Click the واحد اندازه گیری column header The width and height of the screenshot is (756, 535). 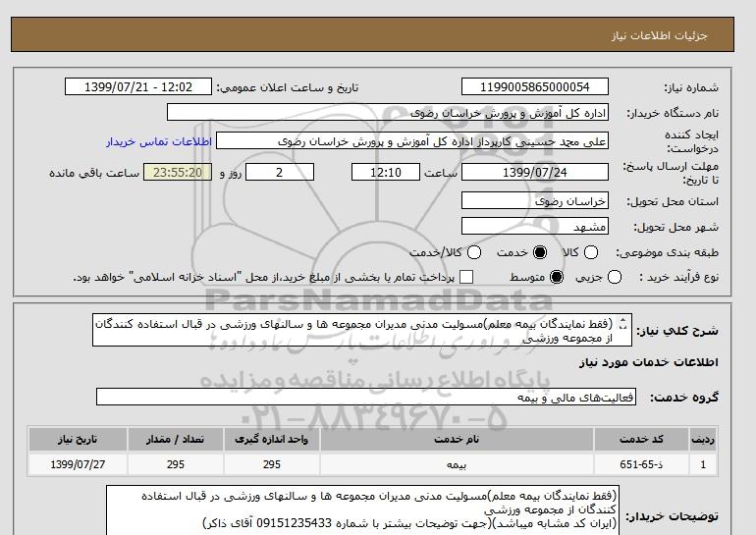click(x=271, y=439)
